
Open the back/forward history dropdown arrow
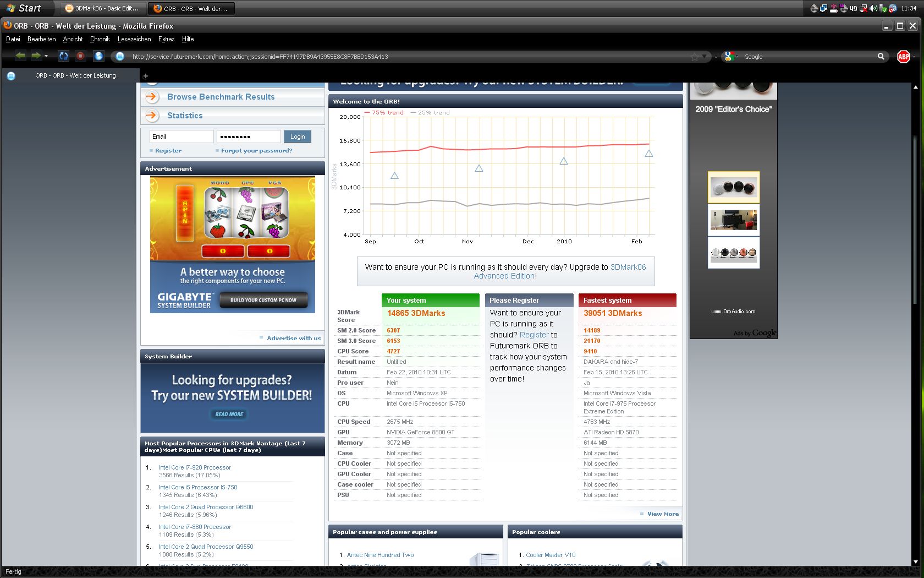click(46, 56)
